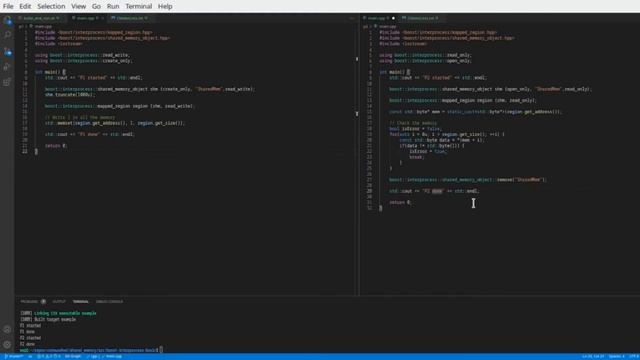
Task: Click UTF-8 encoding in status bar
Action: [x=633, y=357]
